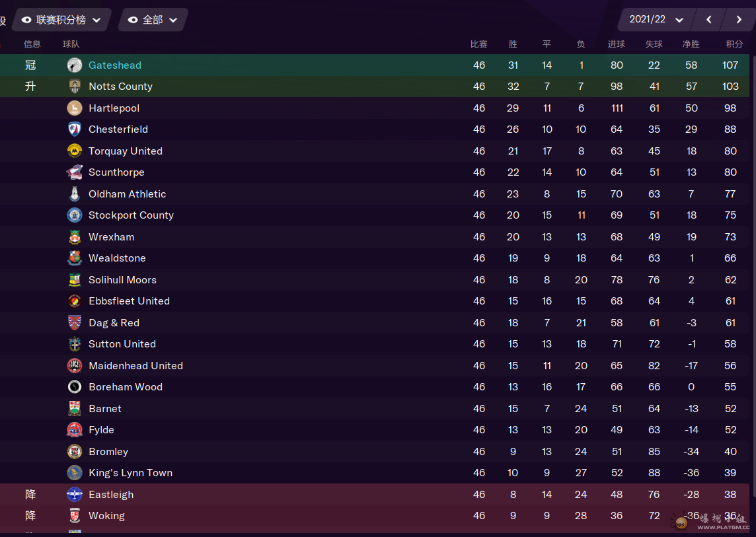This screenshot has width=756, height=537.
Task: Click the Eastleigh club badge icon
Action: 75,495
